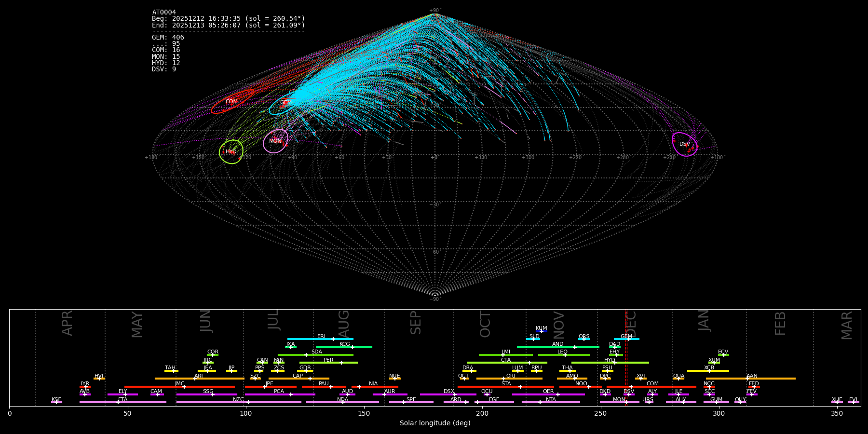The height and width of the screenshot is (434, 868).
Task: Click the 'MON: 15' count in the legend
Action: [x=166, y=57]
